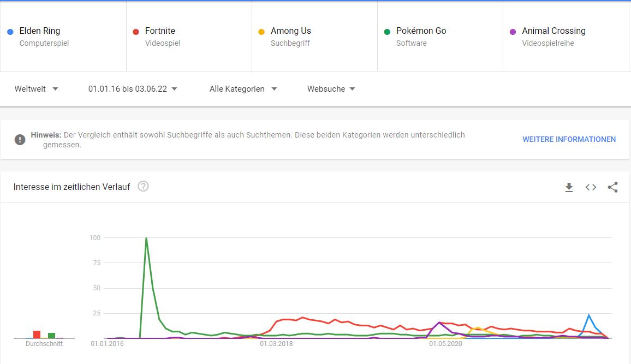The width and height of the screenshot is (631, 364).
Task: Click the red Fortnite color dot
Action: tap(136, 32)
